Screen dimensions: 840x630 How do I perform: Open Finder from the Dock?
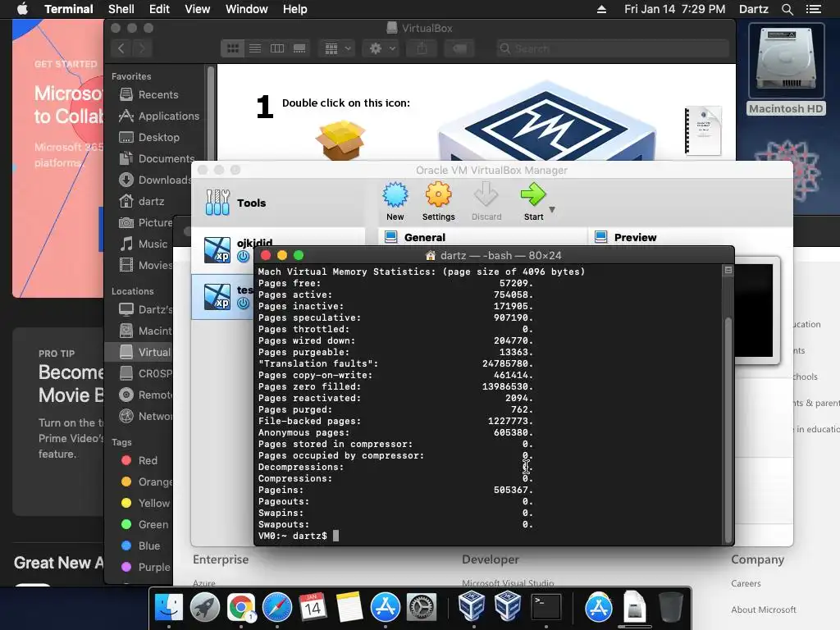point(169,607)
